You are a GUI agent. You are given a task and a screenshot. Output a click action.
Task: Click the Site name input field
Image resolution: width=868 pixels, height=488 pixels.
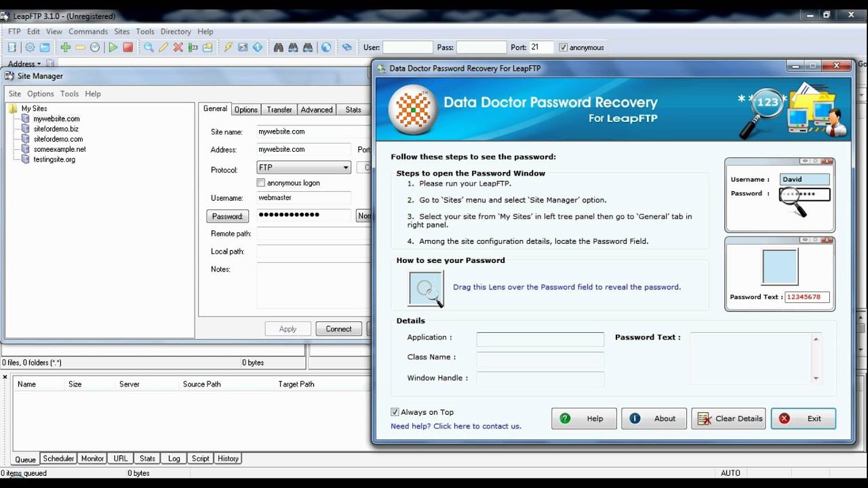tap(313, 132)
